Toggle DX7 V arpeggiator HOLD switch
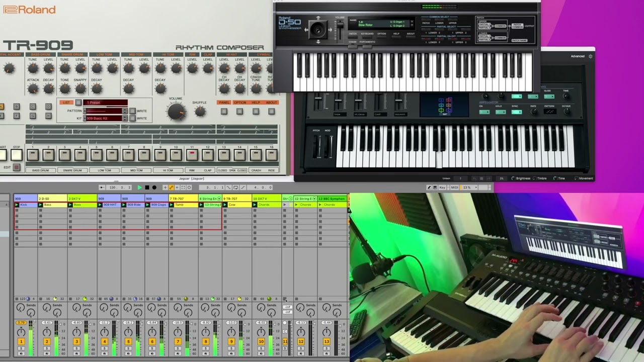 (x=500, y=112)
